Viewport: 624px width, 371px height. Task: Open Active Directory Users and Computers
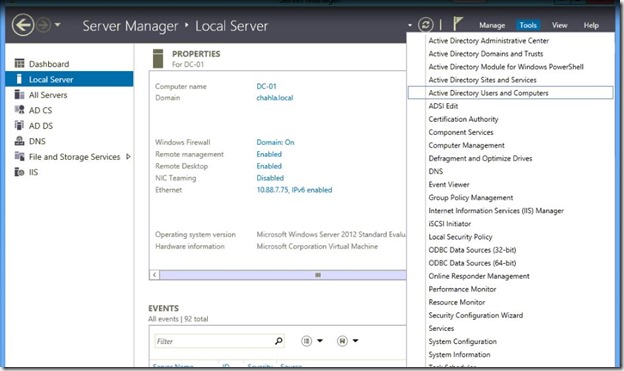pos(511,93)
